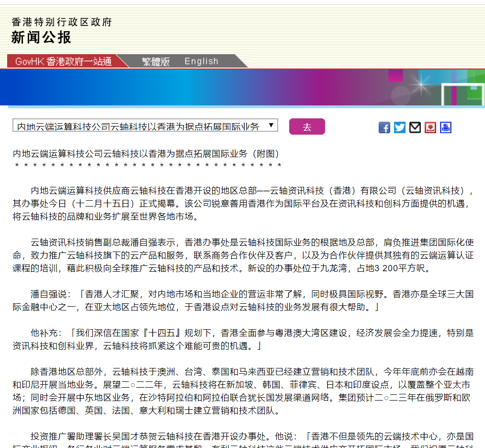This screenshot has height=448, width=485.
Task: Open the press release title dropdown
Action: [145, 125]
